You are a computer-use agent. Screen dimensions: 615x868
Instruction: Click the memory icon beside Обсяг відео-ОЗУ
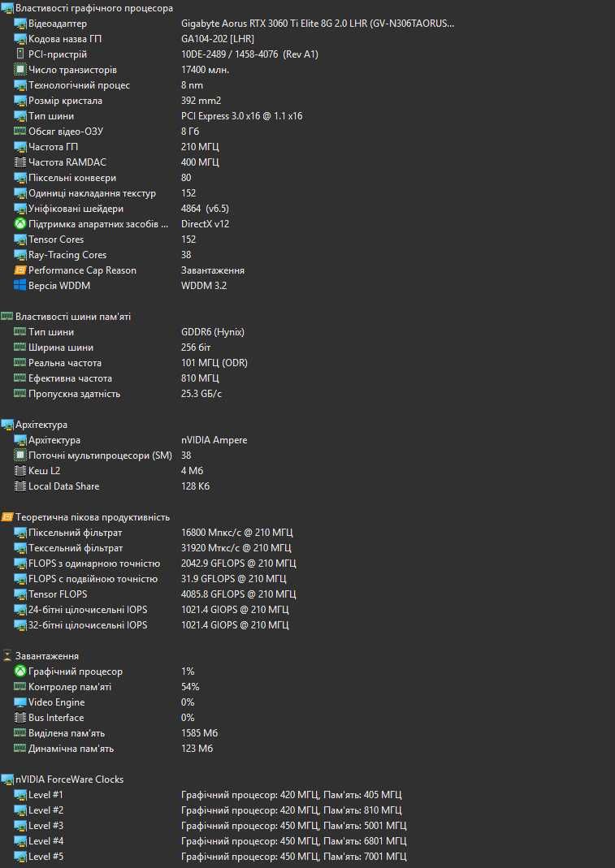[x=20, y=132]
